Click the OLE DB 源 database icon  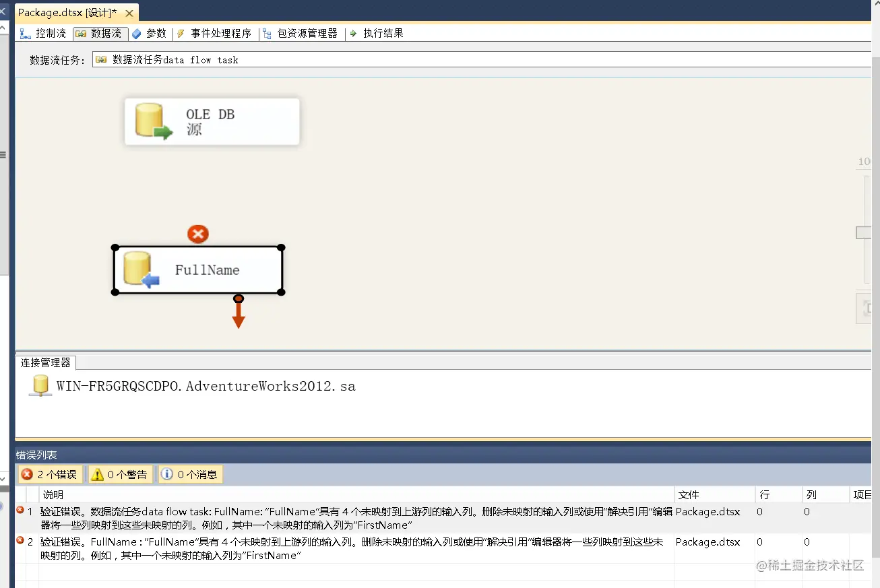[x=153, y=121]
